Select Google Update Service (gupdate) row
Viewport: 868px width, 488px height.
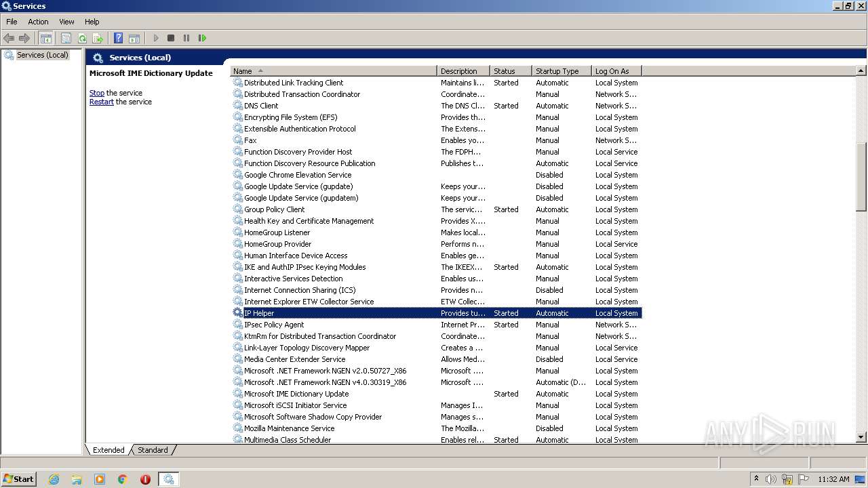(x=436, y=186)
